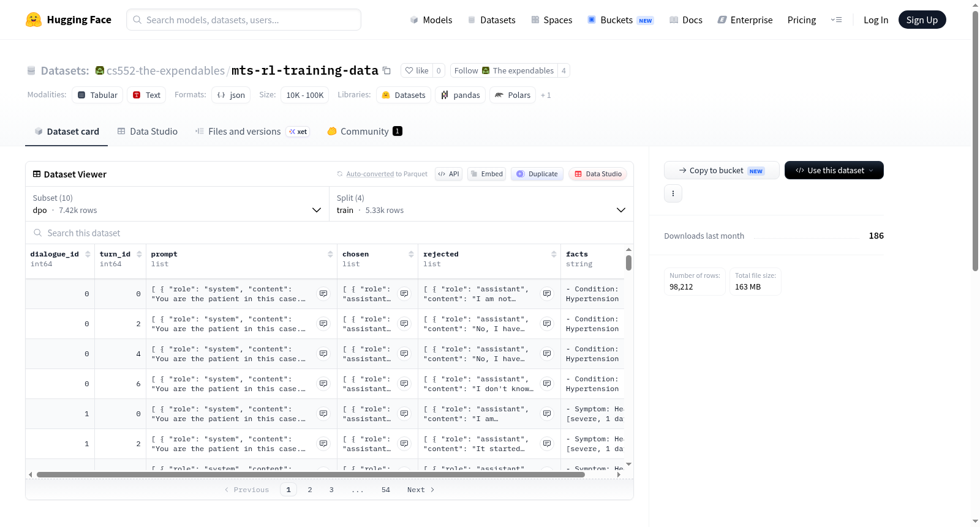Expand rejected cell in dialogue 0 turn 4 row

pos(547,354)
